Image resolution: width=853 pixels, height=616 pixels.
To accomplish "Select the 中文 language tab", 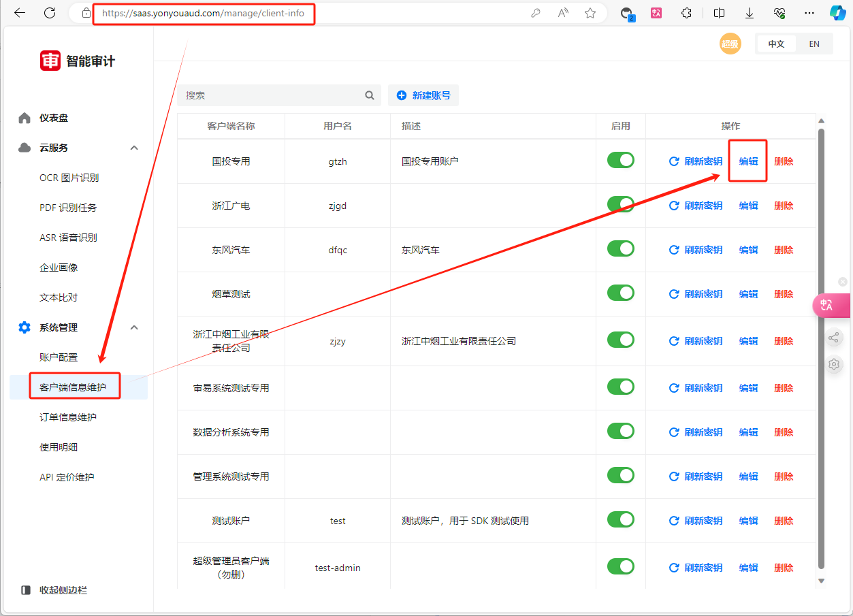I will [x=776, y=44].
